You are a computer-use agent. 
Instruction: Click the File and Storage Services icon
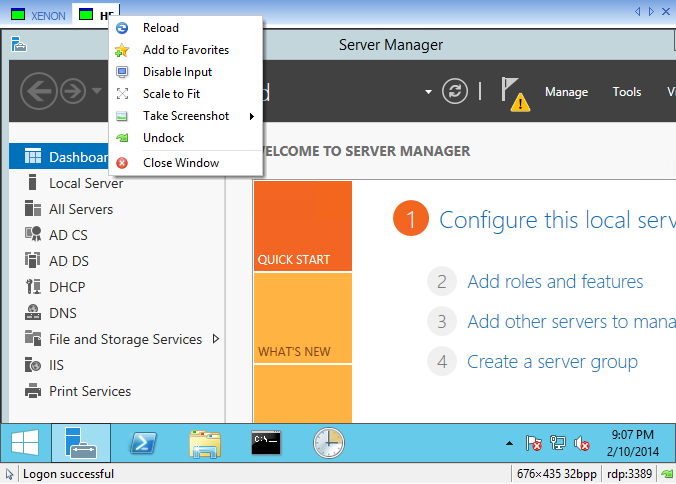tap(33, 338)
